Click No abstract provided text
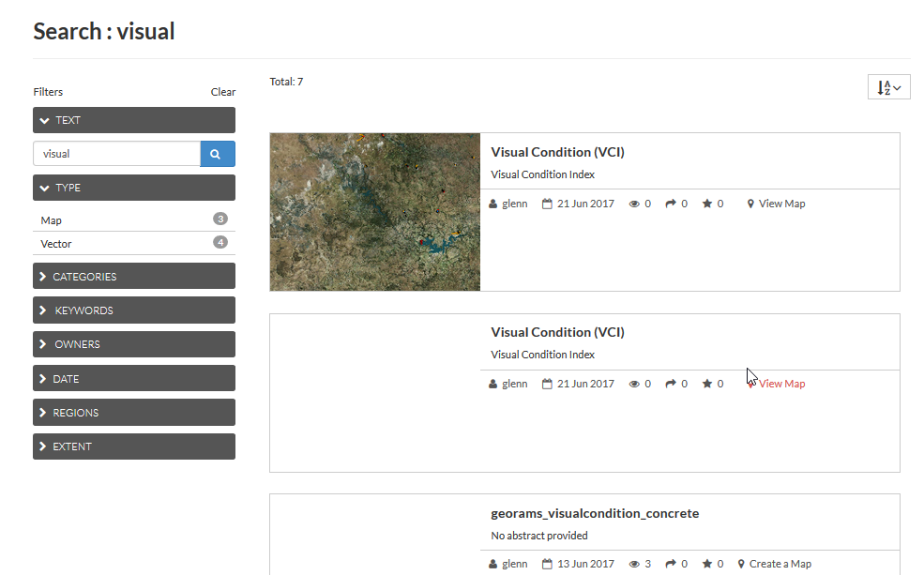 pyautogui.click(x=539, y=536)
